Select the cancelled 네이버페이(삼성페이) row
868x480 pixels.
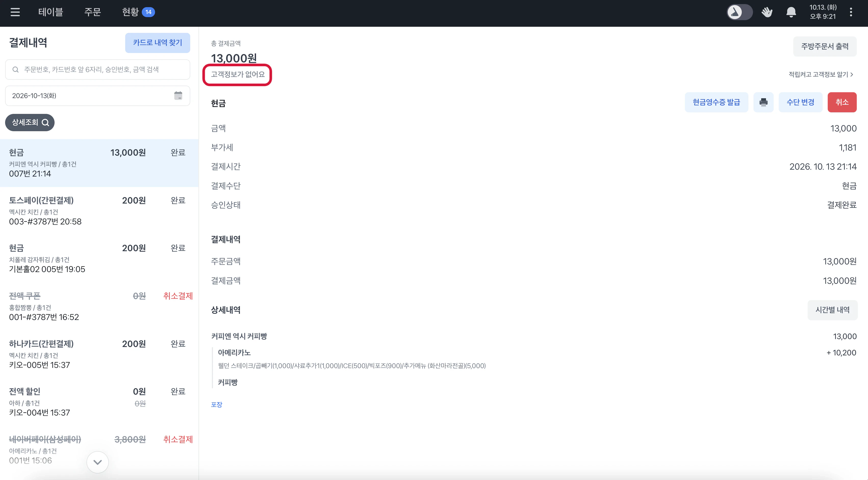pyautogui.click(x=99, y=450)
